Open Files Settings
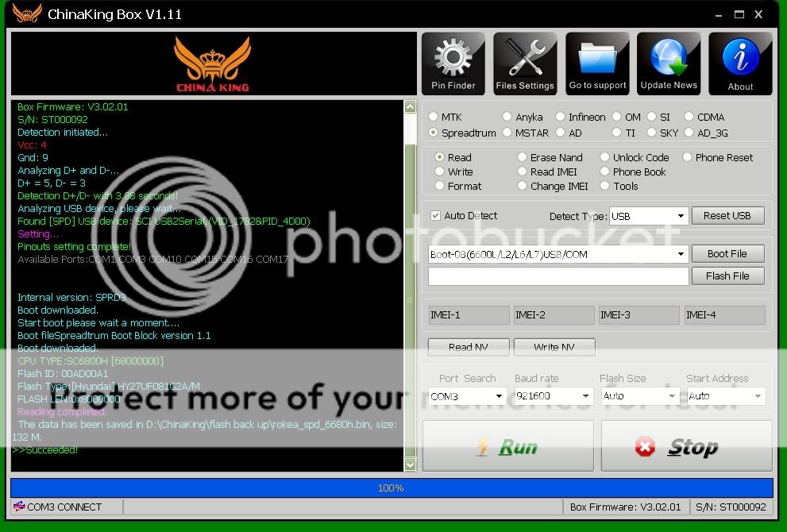The width and height of the screenshot is (787, 532). [525, 64]
